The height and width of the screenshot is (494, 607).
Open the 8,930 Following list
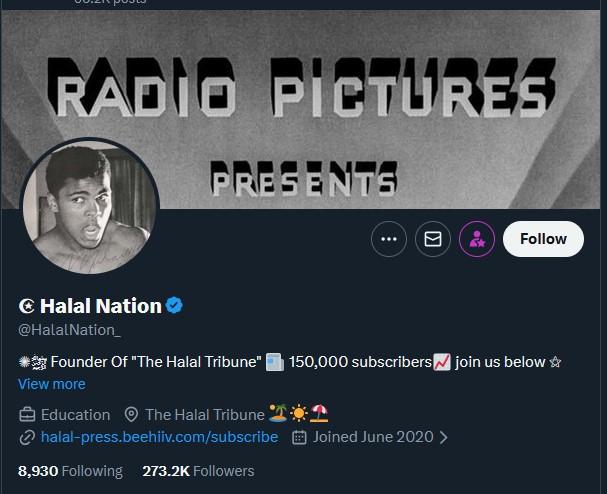click(x=70, y=470)
